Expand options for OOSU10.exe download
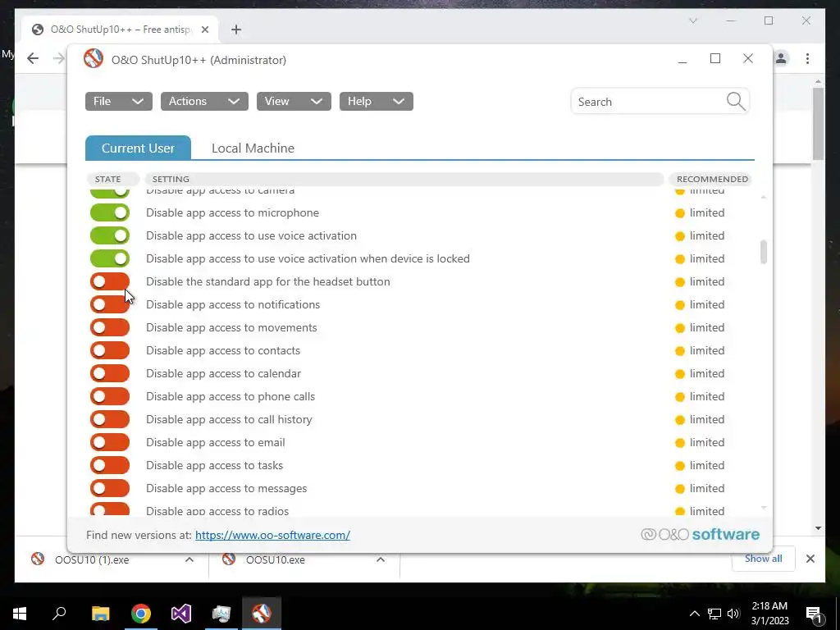Screen dimensions: 840x630 point(381,559)
